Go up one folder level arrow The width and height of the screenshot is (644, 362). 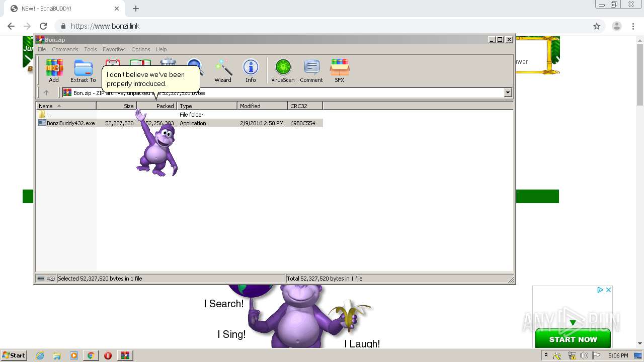pyautogui.click(x=46, y=93)
